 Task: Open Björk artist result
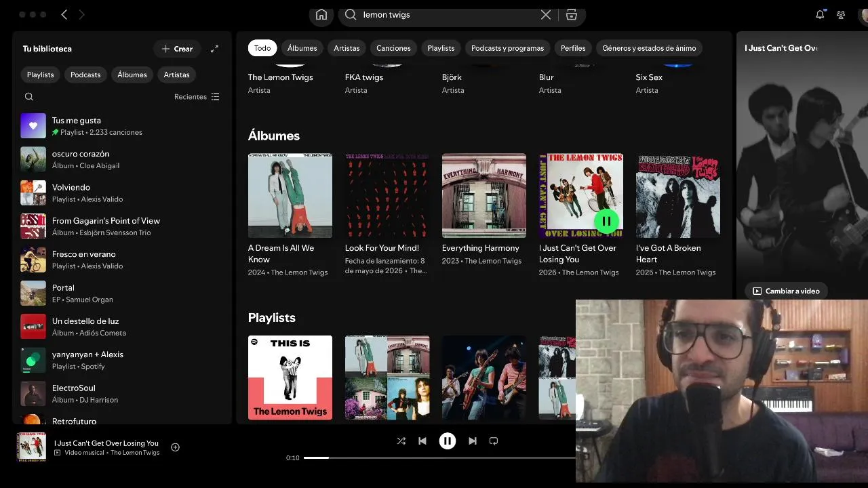[451, 77]
